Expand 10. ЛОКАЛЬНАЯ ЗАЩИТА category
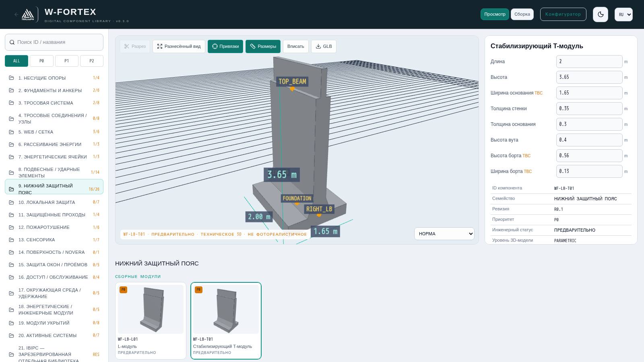Screen dimensions: 644x362 54,202
